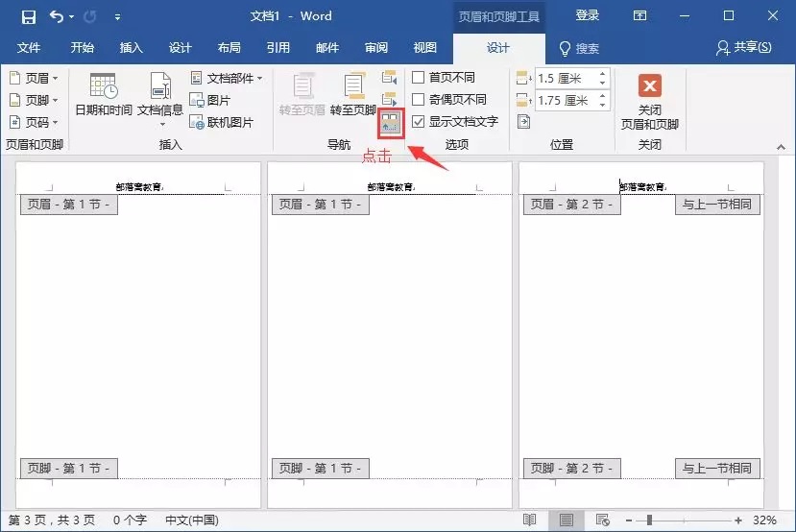The width and height of the screenshot is (796, 532).
Task: Switch to Read Mode view icon
Action: tap(529, 520)
